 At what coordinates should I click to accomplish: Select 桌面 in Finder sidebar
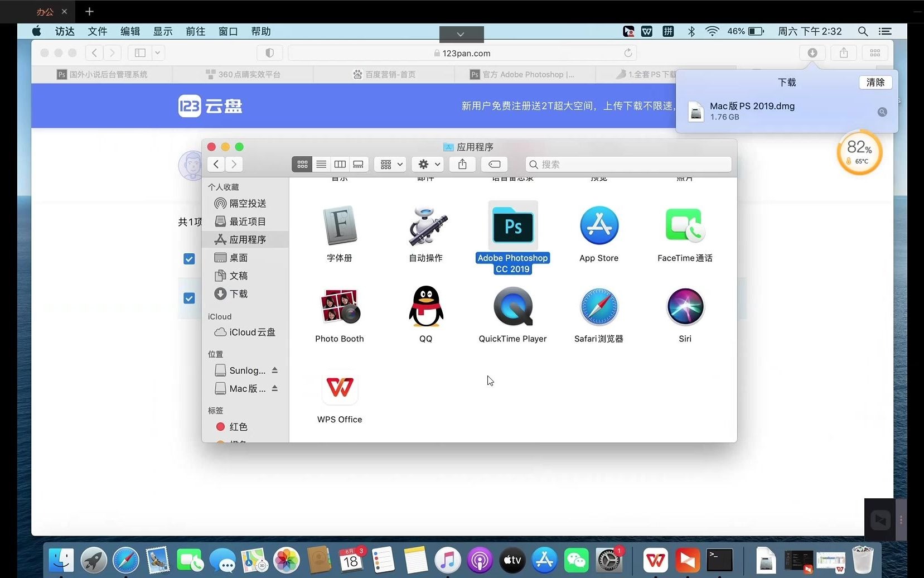point(246,258)
